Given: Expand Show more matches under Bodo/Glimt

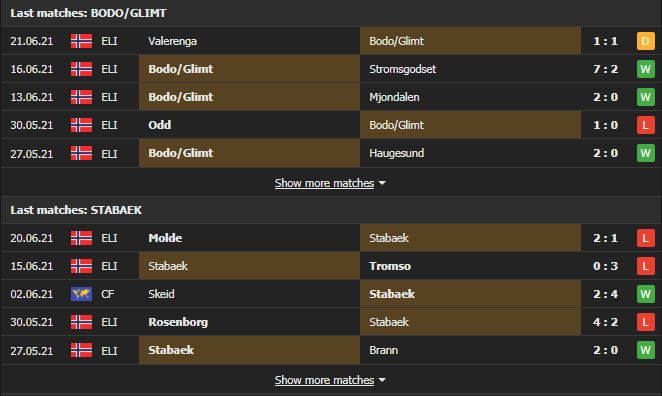Looking at the screenshot, I should point(324,183).
